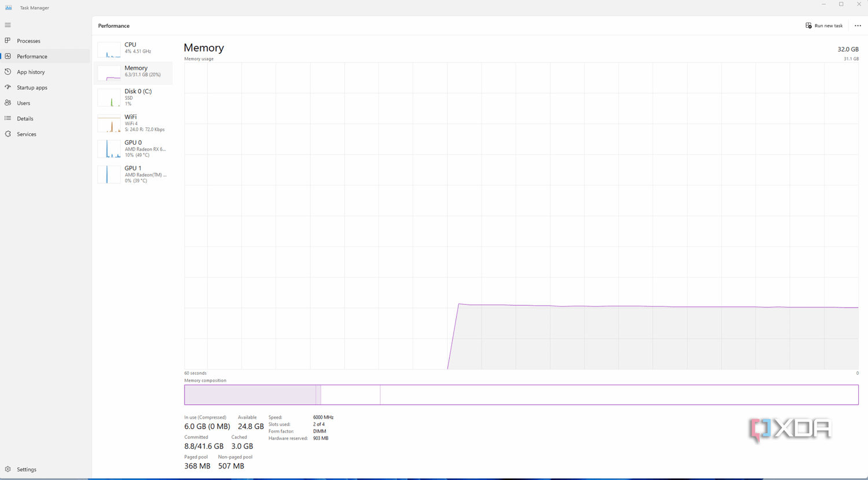This screenshot has width=868, height=480.
Task: Select the Memory mini graph thumbnail
Action: [x=109, y=73]
